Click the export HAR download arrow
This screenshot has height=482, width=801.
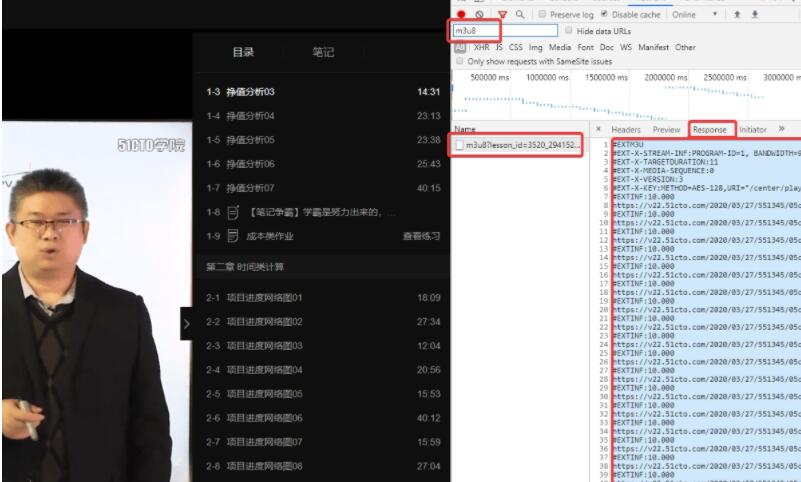(753, 15)
